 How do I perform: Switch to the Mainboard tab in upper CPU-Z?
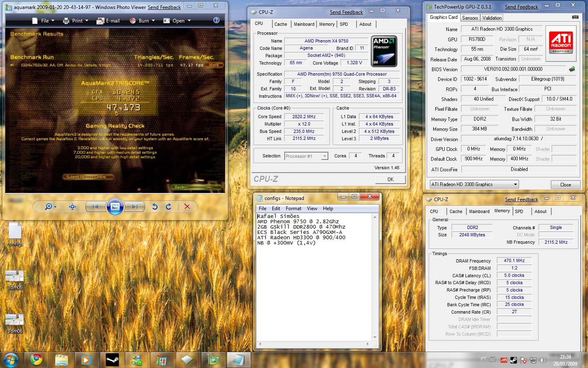coord(304,24)
